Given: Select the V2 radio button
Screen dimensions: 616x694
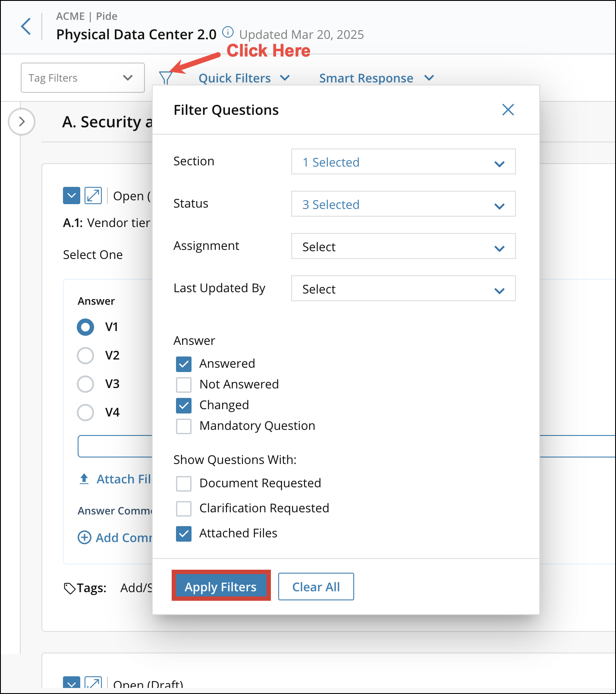Looking at the screenshot, I should click(85, 356).
